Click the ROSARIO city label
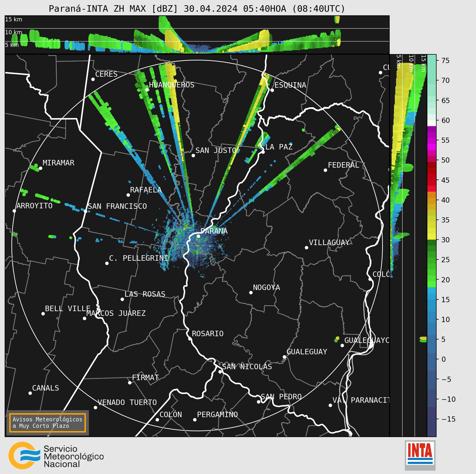This screenshot has width=476, height=474. click(x=208, y=334)
